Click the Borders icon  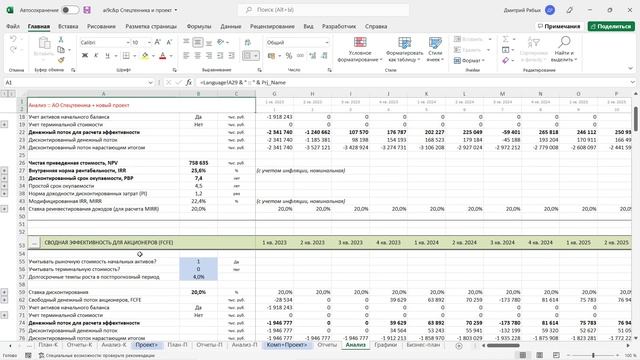point(126,56)
